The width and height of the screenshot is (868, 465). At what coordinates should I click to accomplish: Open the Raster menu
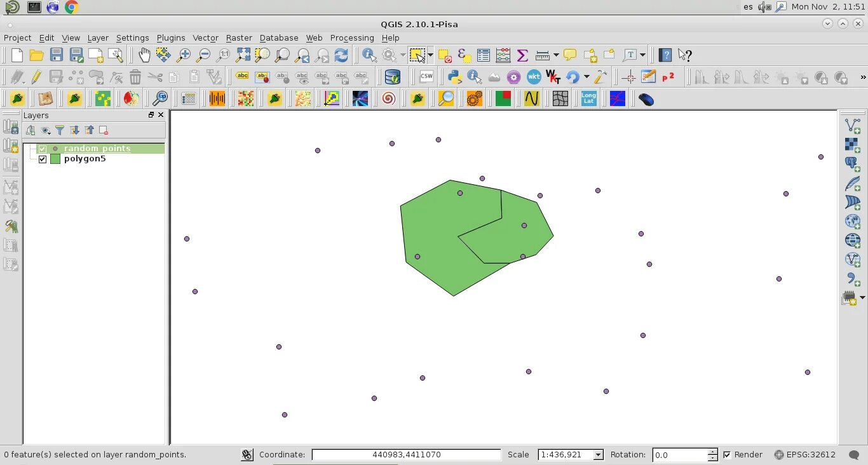(x=239, y=38)
